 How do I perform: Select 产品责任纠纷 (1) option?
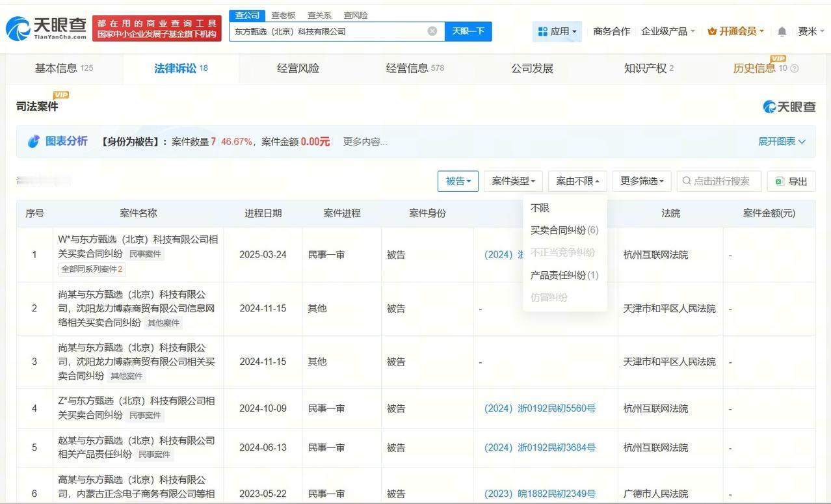click(564, 275)
